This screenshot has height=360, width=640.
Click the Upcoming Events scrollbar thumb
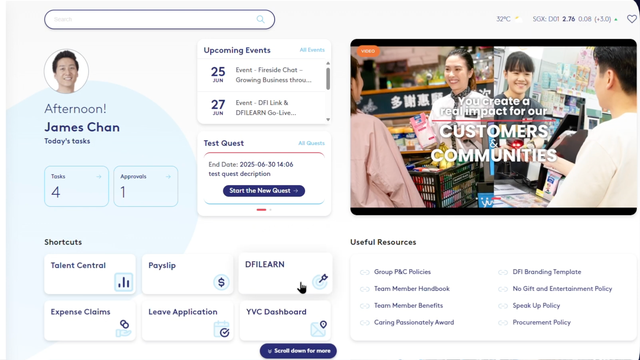click(328, 78)
